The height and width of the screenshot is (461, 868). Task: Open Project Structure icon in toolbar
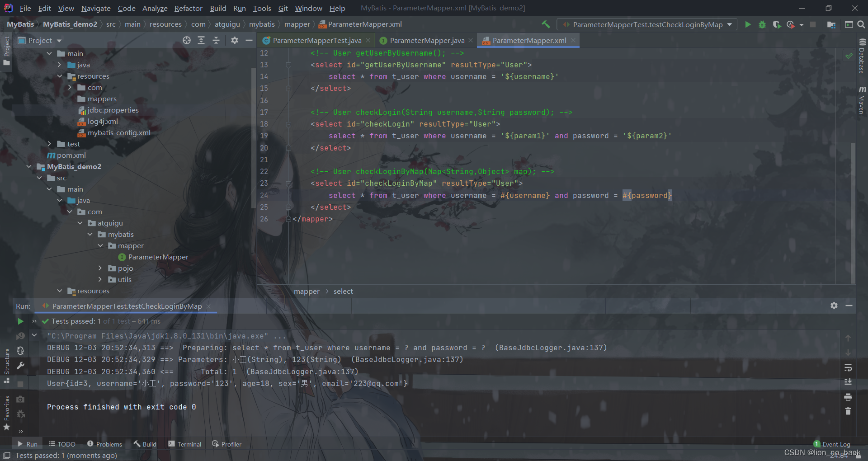click(831, 24)
